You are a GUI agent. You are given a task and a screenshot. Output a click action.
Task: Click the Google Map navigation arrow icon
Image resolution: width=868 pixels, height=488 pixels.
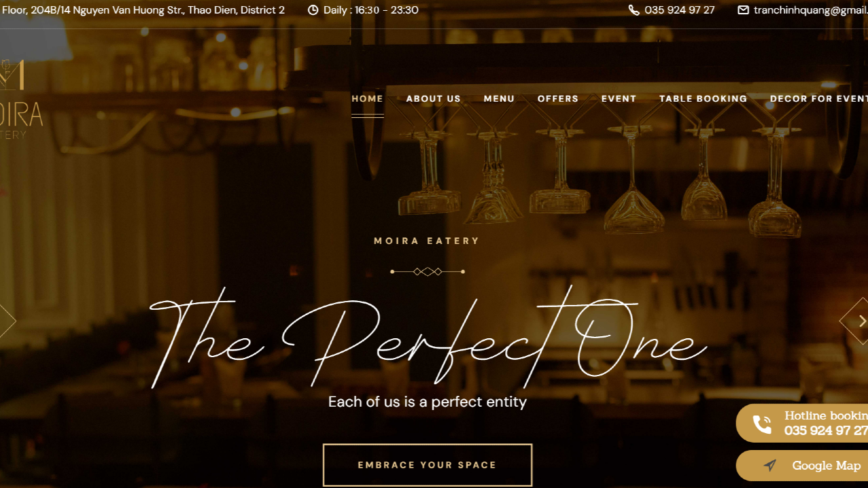[x=770, y=466]
